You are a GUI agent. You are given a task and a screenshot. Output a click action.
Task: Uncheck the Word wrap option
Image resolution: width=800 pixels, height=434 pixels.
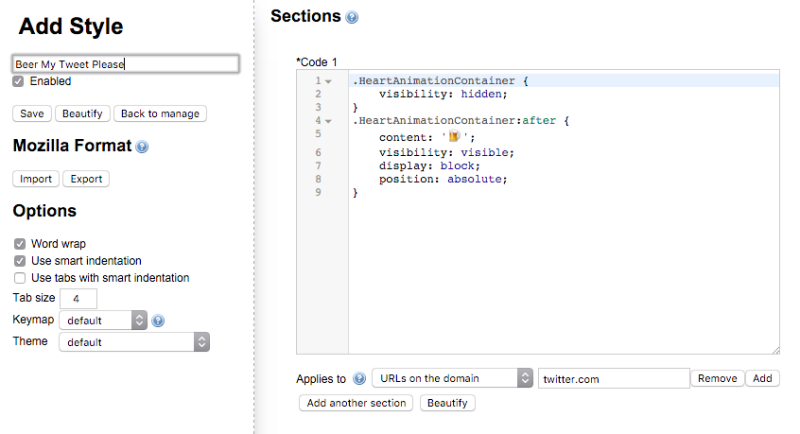pyautogui.click(x=20, y=243)
